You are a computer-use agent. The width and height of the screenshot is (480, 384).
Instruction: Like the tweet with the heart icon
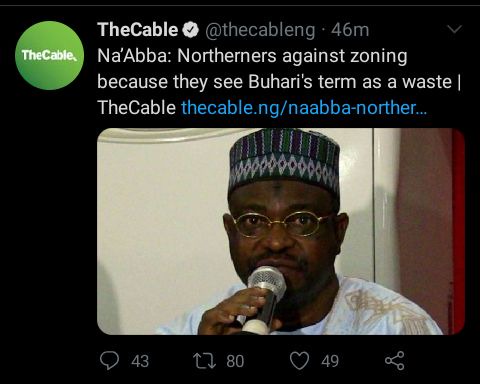[299, 361]
